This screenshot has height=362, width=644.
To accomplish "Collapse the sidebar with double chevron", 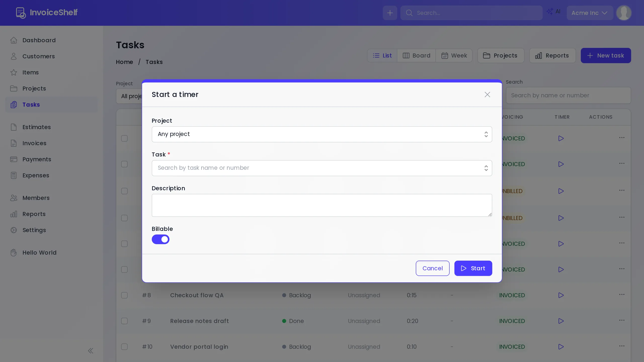I will 91,351.
